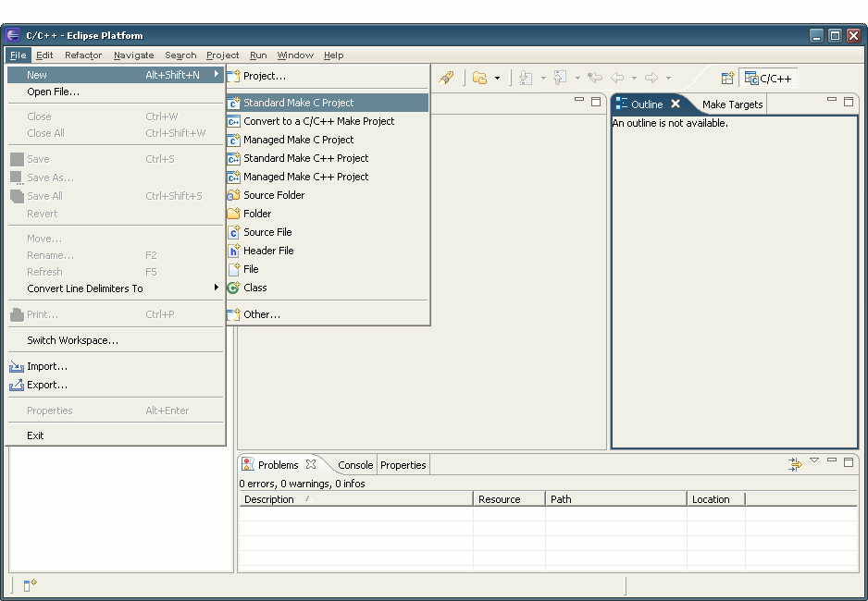This screenshot has height=601, width=868.
Task: Select Class in New submenu
Action: point(328,288)
